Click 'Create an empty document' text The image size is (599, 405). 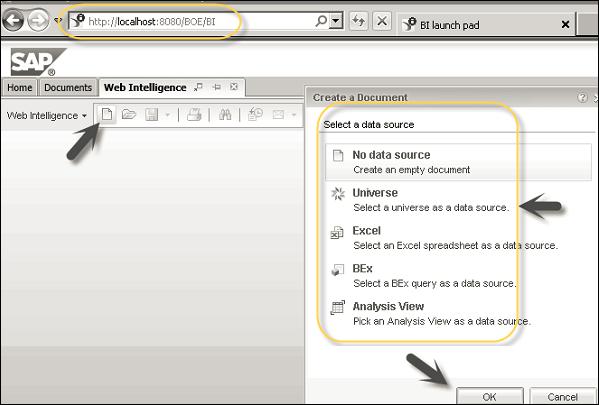411,170
